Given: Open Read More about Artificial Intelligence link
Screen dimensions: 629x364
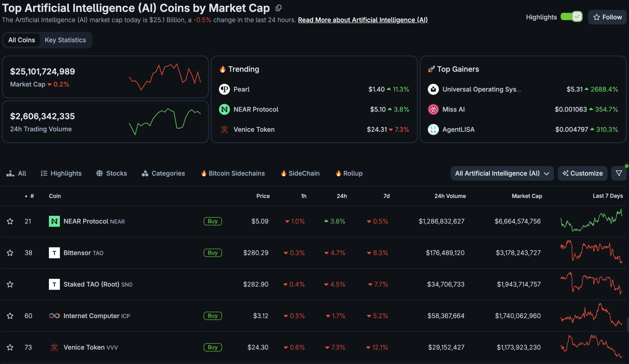Looking at the screenshot, I should click(x=363, y=20).
